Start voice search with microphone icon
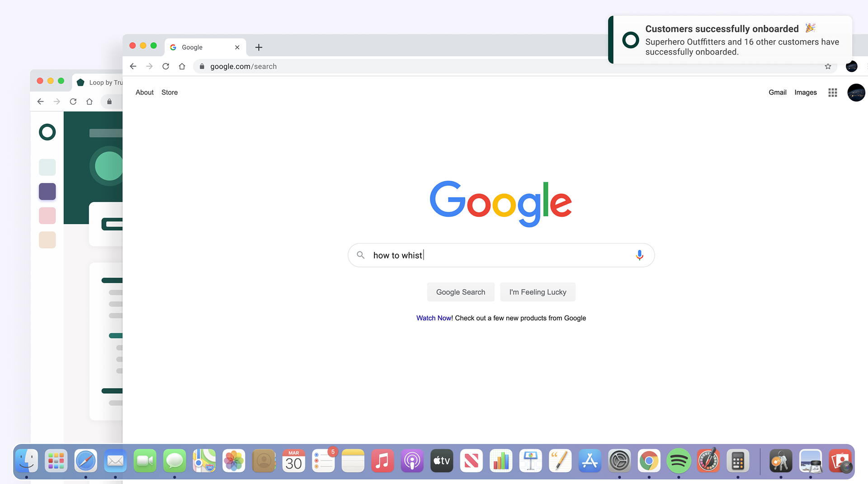Image resolution: width=868 pixels, height=484 pixels. point(639,255)
